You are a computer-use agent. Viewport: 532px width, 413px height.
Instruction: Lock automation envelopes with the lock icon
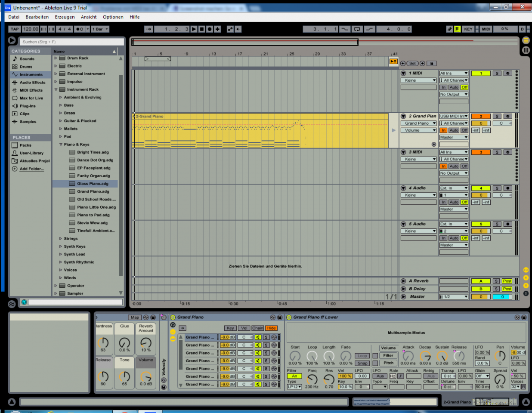pyautogui.click(x=431, y=63)
